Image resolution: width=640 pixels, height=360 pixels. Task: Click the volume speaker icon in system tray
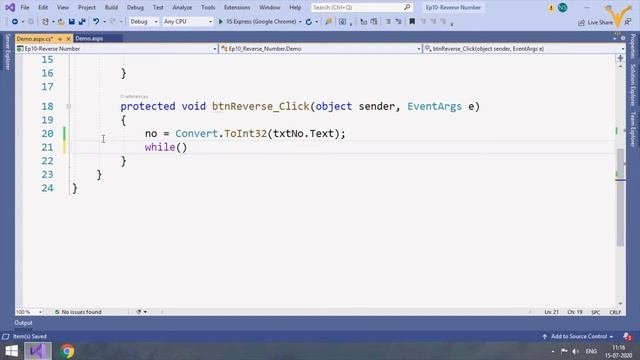click(575, 351)
